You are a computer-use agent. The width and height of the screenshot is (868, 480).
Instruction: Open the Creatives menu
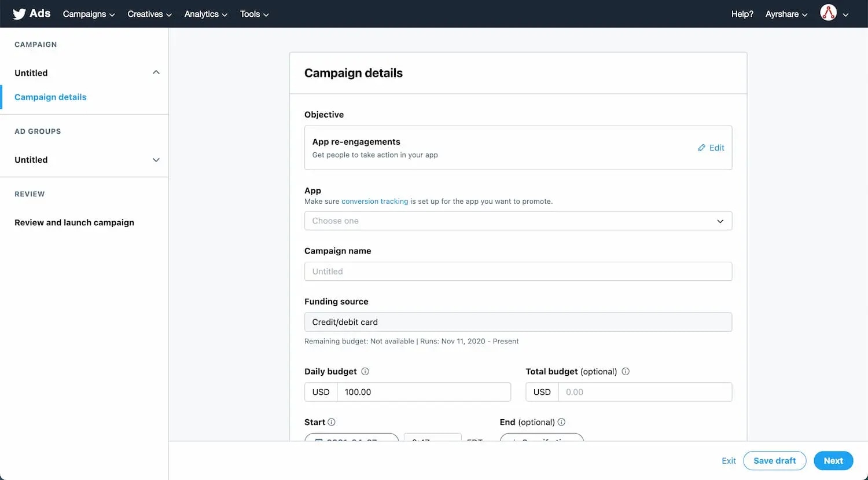[x=149, y=14]
